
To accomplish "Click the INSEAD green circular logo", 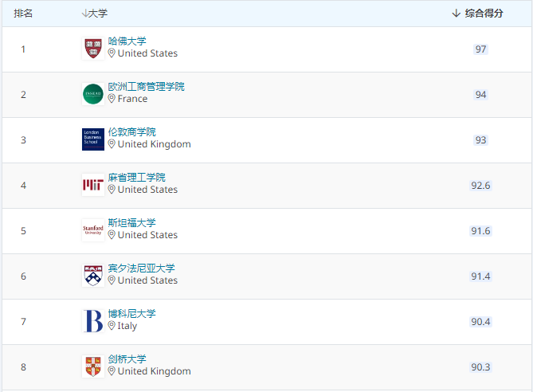I will (x=93, y=94).
